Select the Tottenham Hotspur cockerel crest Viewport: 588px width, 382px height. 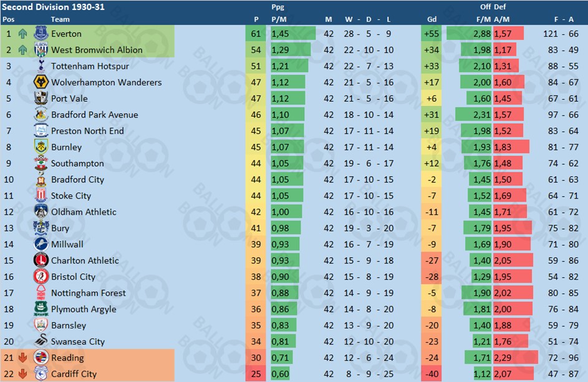point(41,66)
